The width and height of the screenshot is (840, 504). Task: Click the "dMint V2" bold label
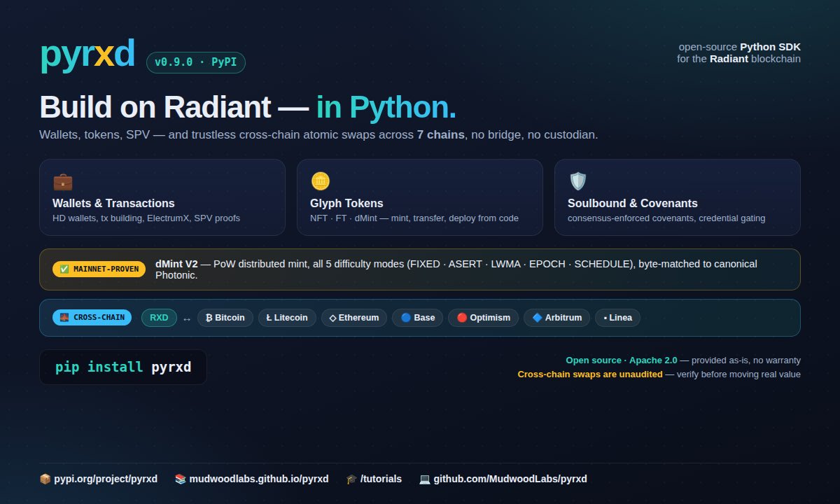coord(176,264)
